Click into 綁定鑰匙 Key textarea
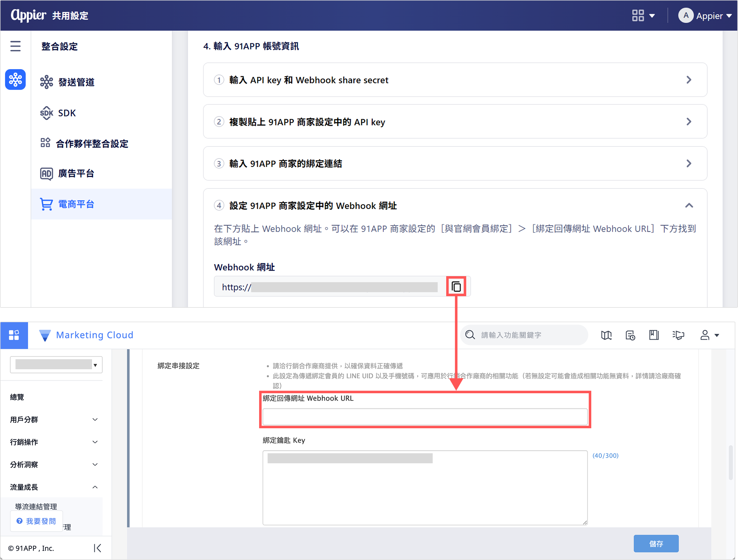 point(425,488)
